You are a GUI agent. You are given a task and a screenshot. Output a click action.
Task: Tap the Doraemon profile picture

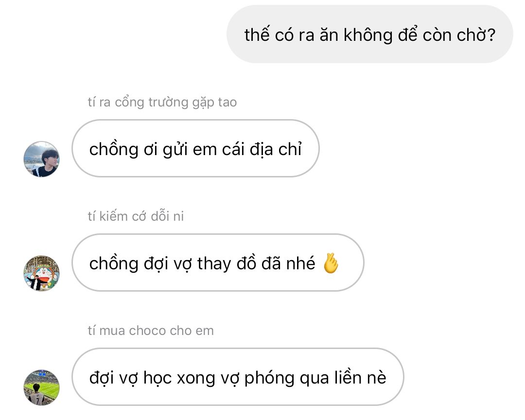[41, 273]
